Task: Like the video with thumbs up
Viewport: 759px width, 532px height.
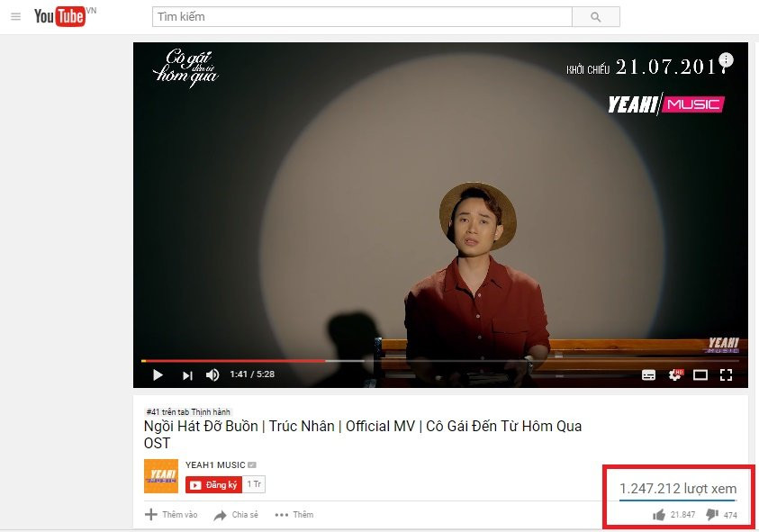Action: tap(659, 515)
